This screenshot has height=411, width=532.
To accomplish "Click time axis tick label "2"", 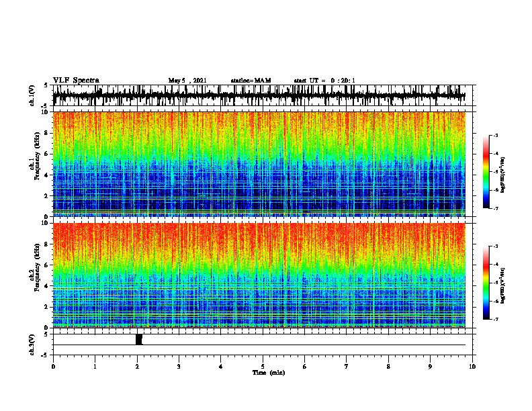I will [x=137, y=367].
